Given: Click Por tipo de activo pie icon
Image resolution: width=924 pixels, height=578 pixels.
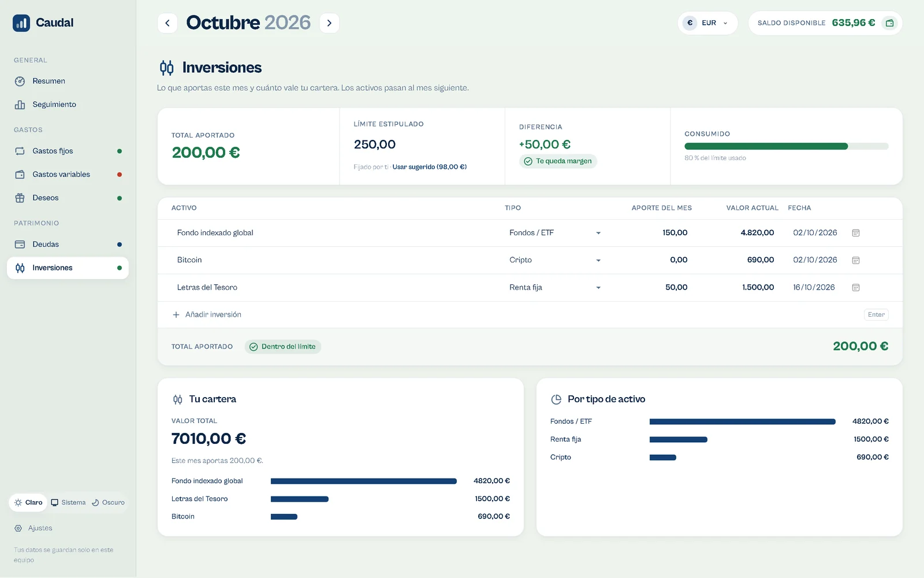Looking at the screenshot, I should 556,399.
